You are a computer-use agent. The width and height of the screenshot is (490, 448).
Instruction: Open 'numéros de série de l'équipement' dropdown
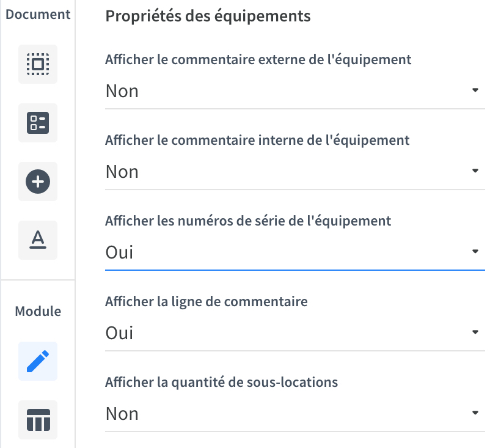pos(294,252)
